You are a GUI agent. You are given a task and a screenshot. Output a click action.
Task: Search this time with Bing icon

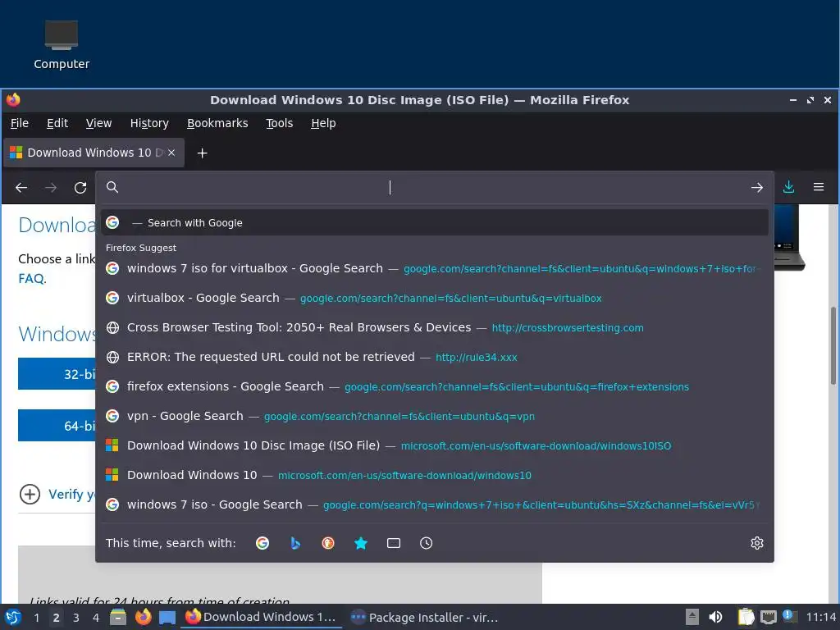tap(295, 543)
